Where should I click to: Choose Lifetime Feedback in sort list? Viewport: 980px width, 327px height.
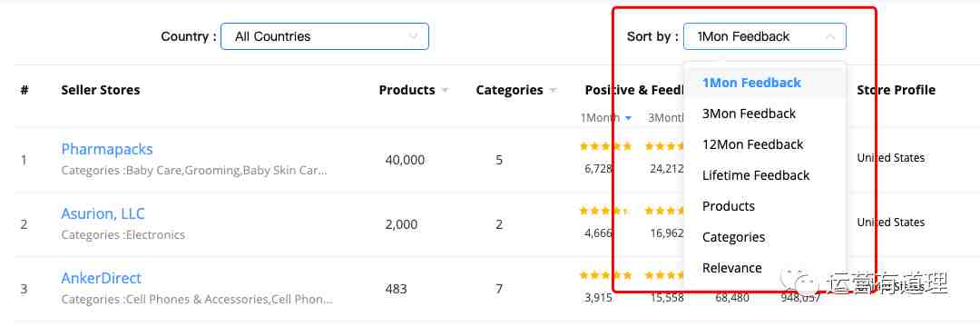(x=756, y=175)
